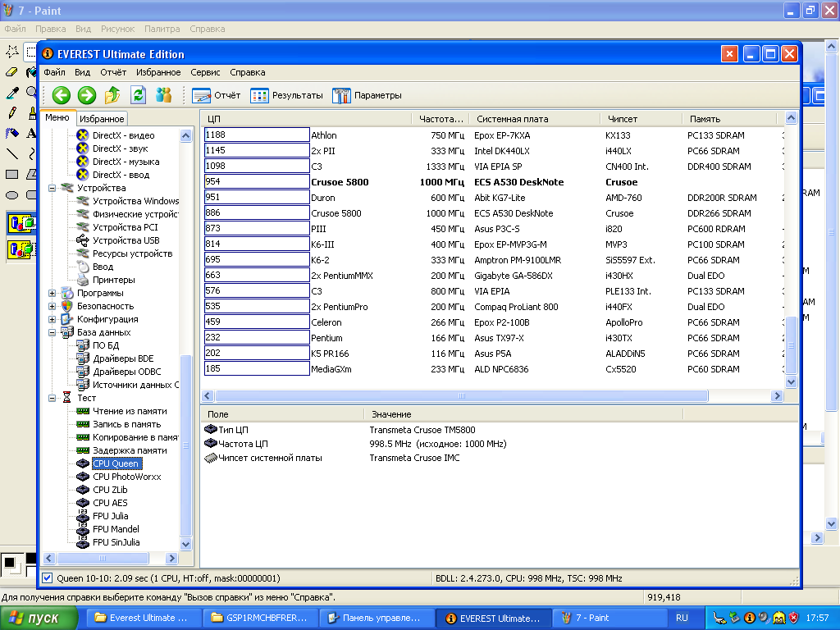
Task: Select Устройства PCI in tree
Action: 125,227
